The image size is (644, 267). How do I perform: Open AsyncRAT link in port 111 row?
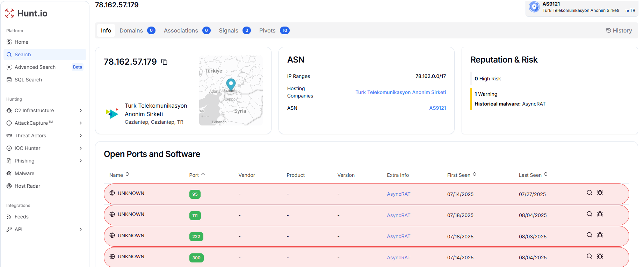398,215
